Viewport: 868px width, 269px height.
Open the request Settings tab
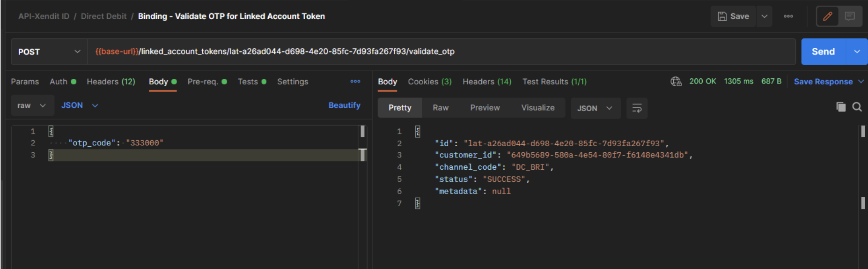(x=293, y=82)
